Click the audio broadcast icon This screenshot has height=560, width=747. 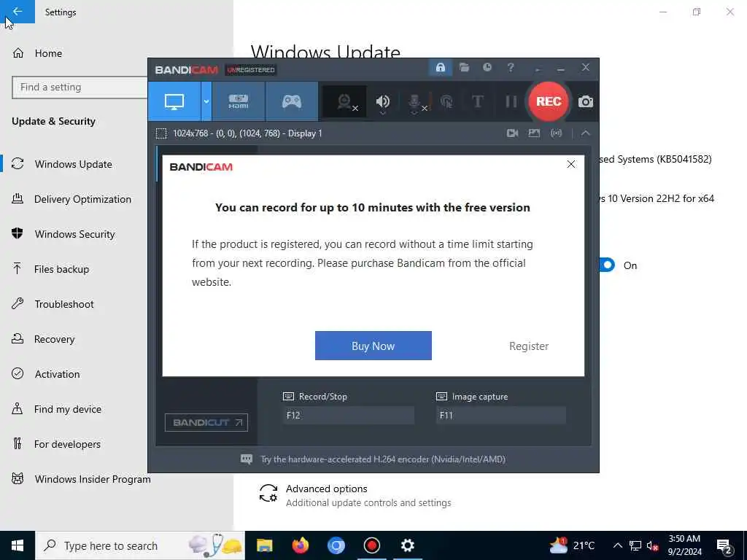pyautogui.click(x=556, y=133)
